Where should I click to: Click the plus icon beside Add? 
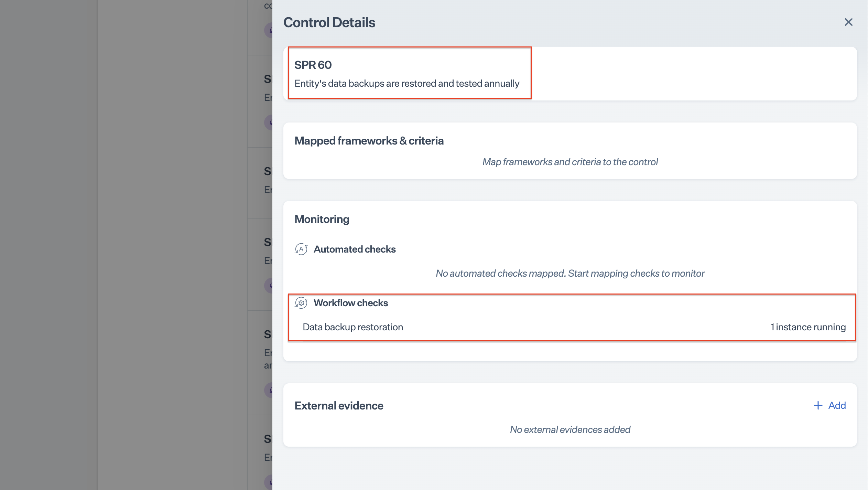tap(818, 405)
